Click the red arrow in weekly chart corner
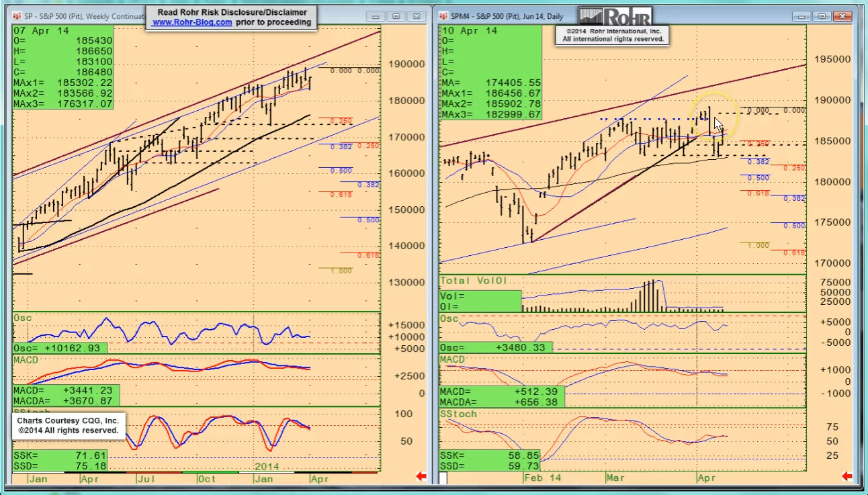Image resolution: width=868 pixels, height=495 pixels. [x=421, y=476]
